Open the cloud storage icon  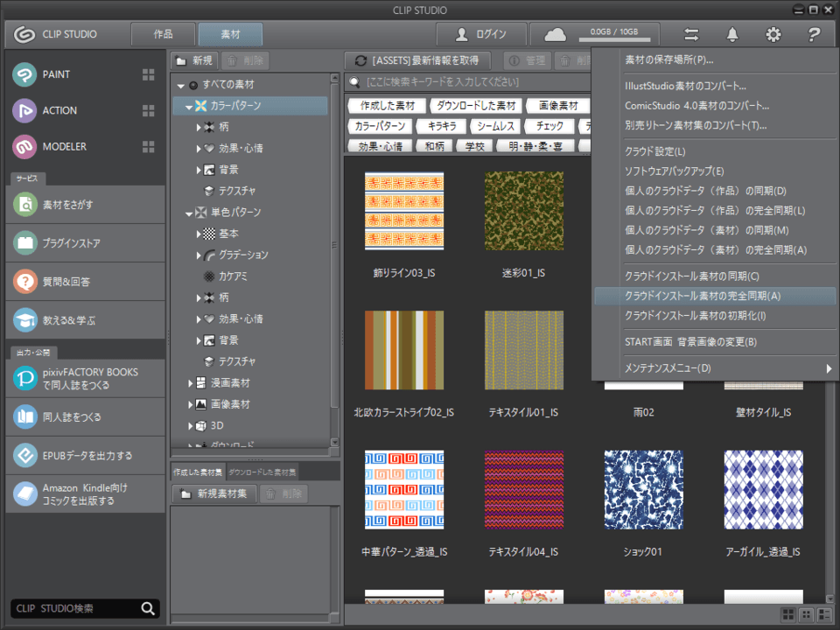(x=556, y=35)
